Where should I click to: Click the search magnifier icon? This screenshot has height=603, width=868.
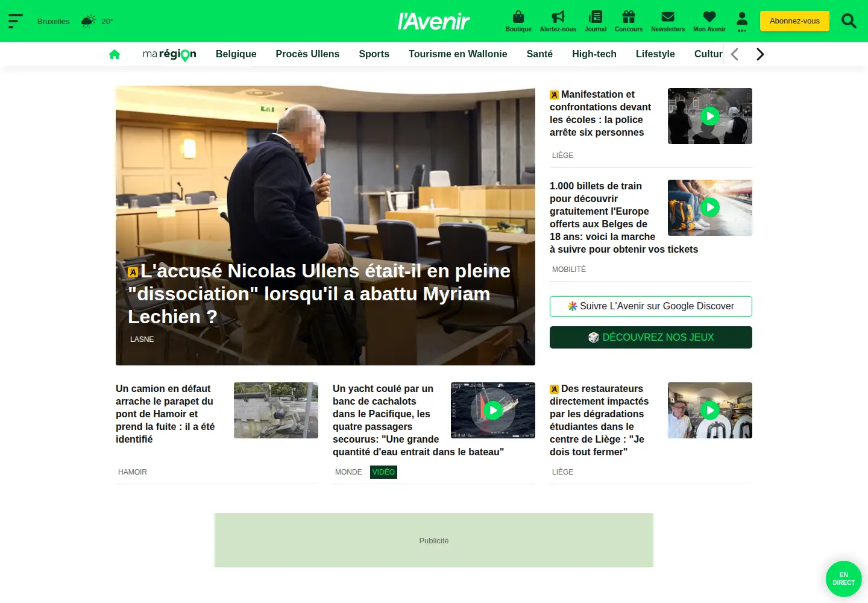(849, 21)
